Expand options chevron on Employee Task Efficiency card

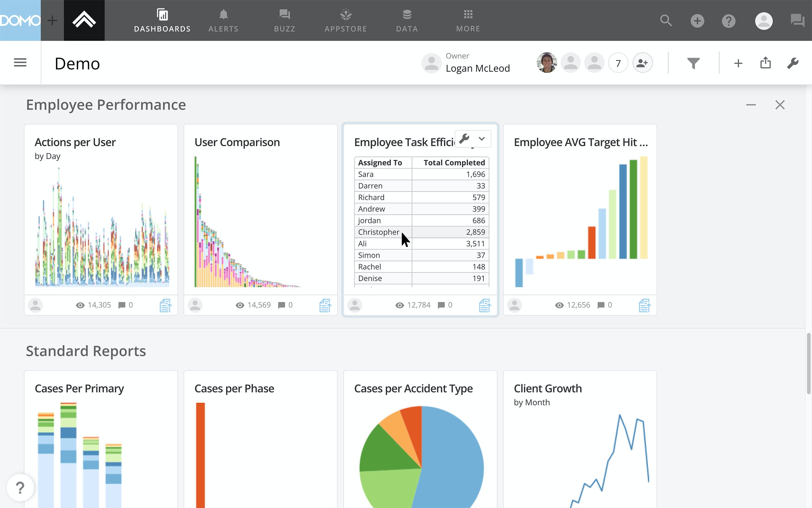[482, 138]
